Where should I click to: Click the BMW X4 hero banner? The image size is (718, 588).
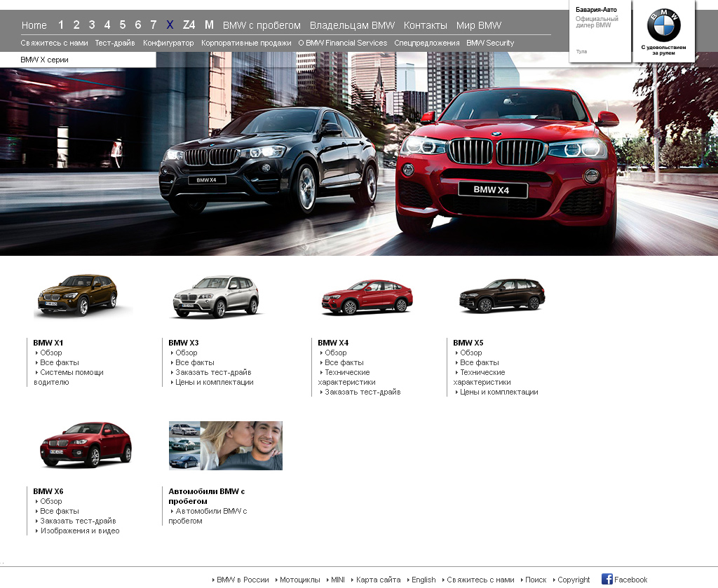tap(359, 153)
